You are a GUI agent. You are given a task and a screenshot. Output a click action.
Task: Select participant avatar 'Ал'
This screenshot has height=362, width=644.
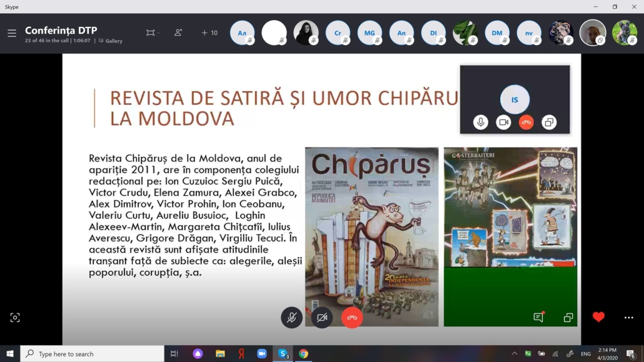tap(243, 33)
